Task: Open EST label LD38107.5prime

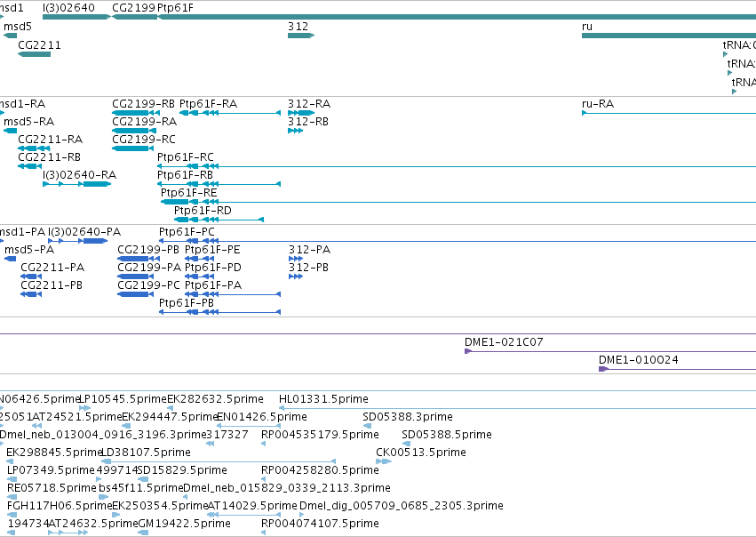Action: 146,453
